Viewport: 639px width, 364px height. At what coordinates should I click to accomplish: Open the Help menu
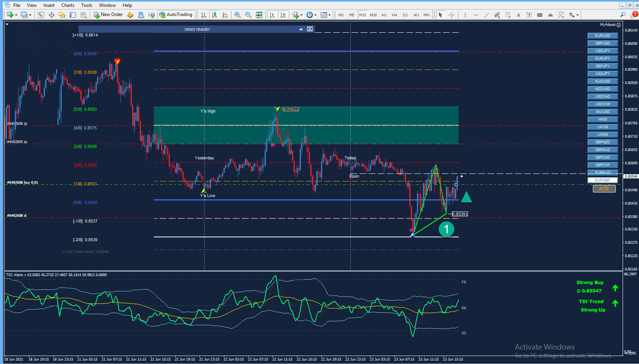pyautogui.click(x=127, y=5)
